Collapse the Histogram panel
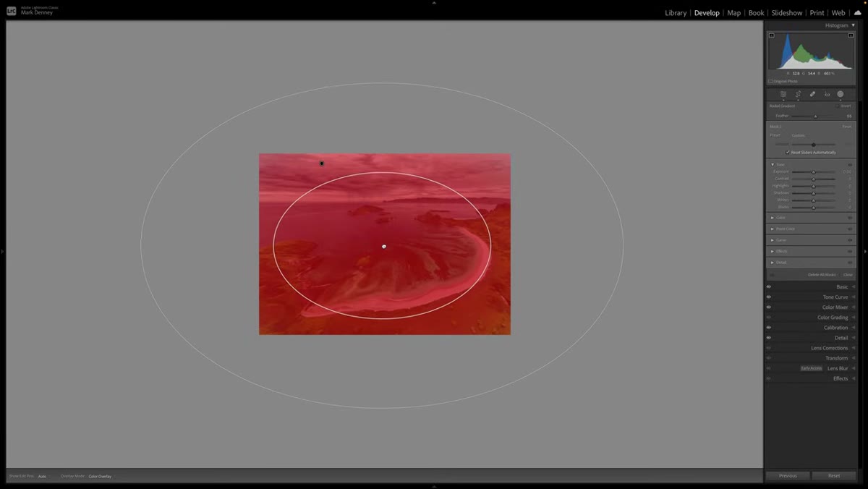Image resolution: width=868 pixels, height=489 pixels. (x=853, y=25)
